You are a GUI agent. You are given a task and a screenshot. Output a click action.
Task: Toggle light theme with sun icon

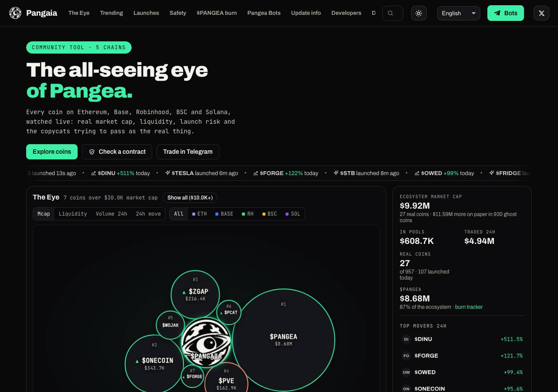418,13
